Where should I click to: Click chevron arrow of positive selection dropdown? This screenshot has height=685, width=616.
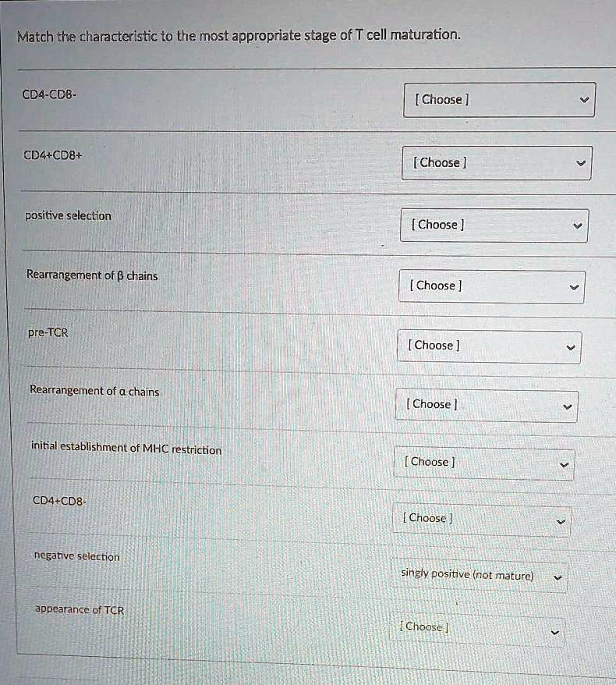(578, 225)
